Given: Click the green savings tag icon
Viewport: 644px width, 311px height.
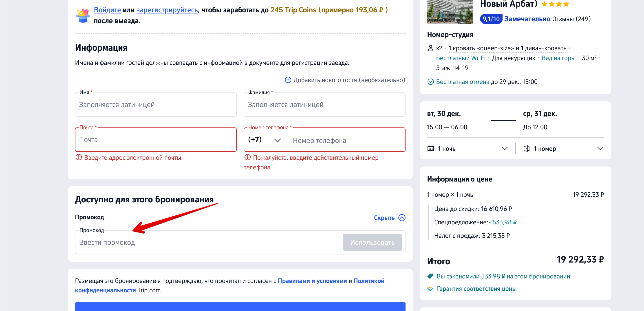Looking at the screenshot, I should (430, 276).
